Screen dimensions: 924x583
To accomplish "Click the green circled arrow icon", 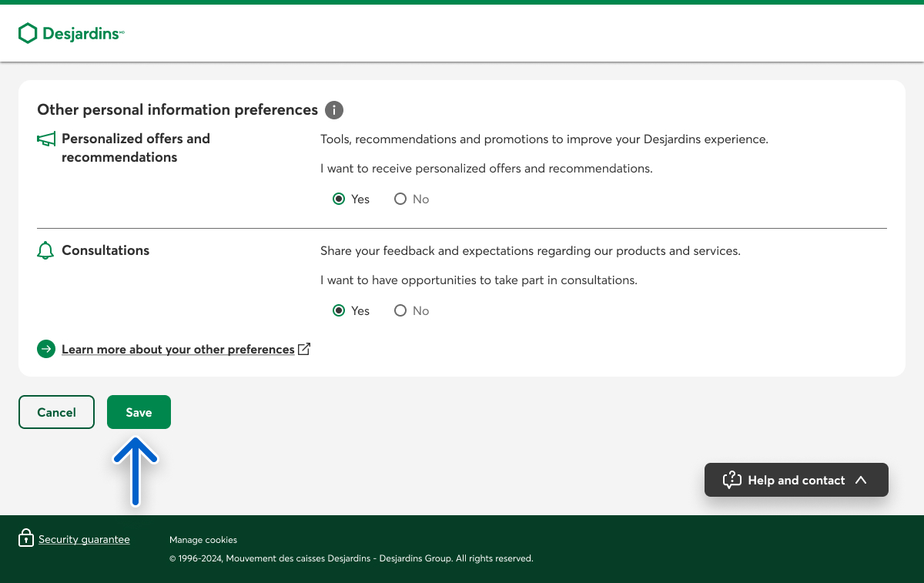I will tap(46, 350).
